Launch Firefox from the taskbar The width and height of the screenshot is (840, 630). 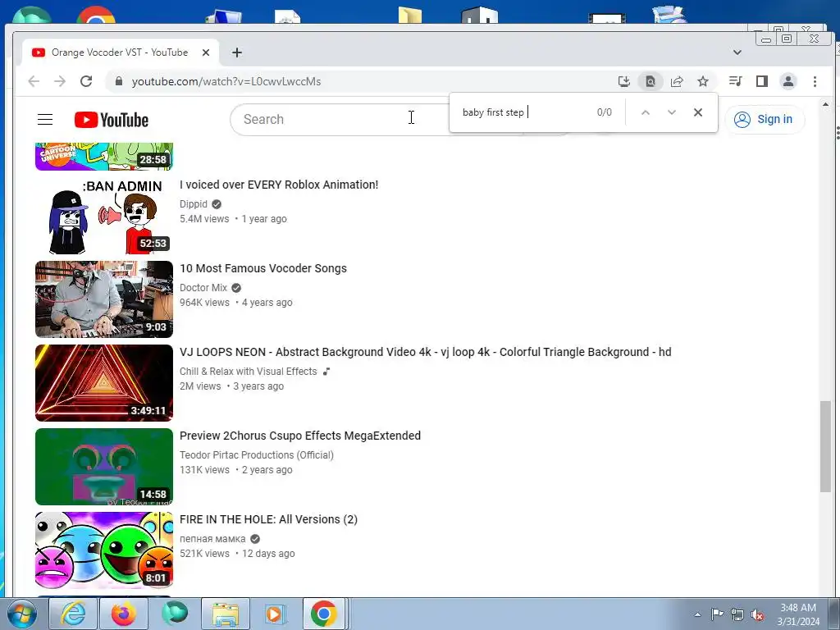(124, 614)
